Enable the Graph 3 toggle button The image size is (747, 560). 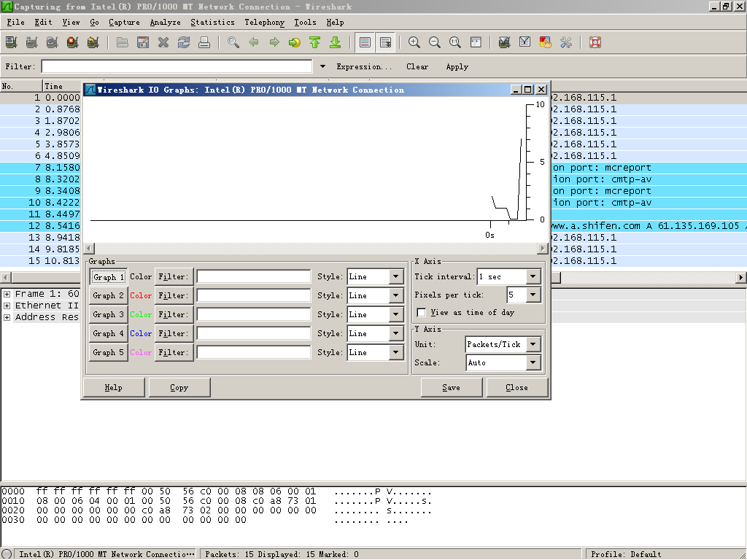coord(109,315)
